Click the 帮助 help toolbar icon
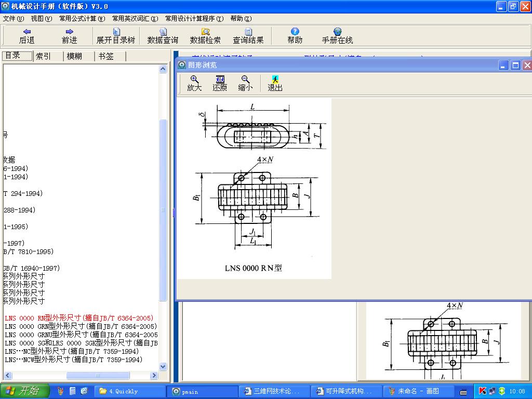The height and width of the screenshot is (399, 532). click(295, 36)
